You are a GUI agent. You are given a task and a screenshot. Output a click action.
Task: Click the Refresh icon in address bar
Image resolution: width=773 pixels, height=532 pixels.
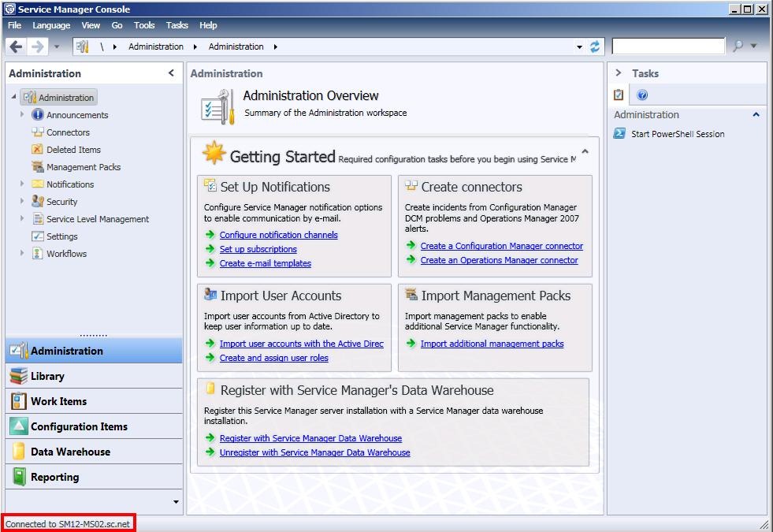pos(595,47)
